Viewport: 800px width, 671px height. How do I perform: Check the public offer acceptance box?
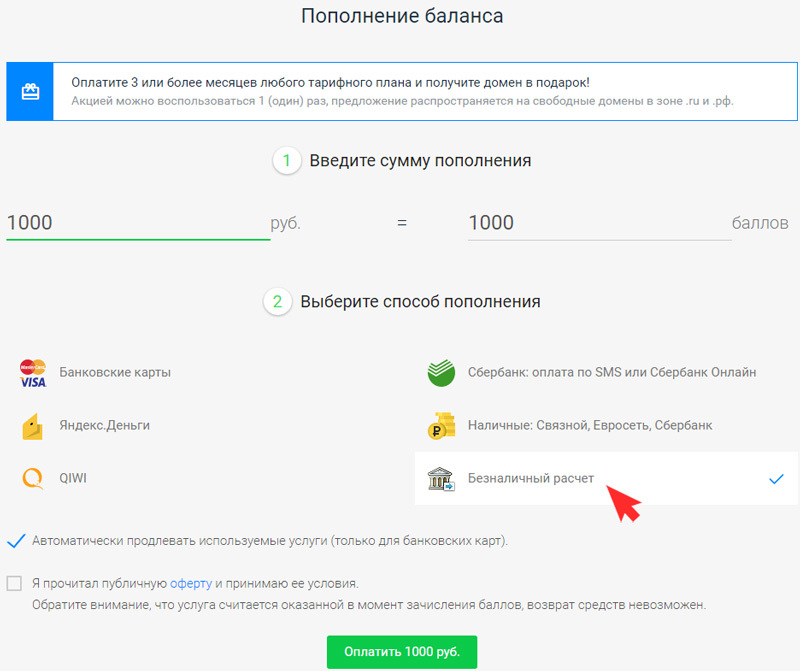14,583
